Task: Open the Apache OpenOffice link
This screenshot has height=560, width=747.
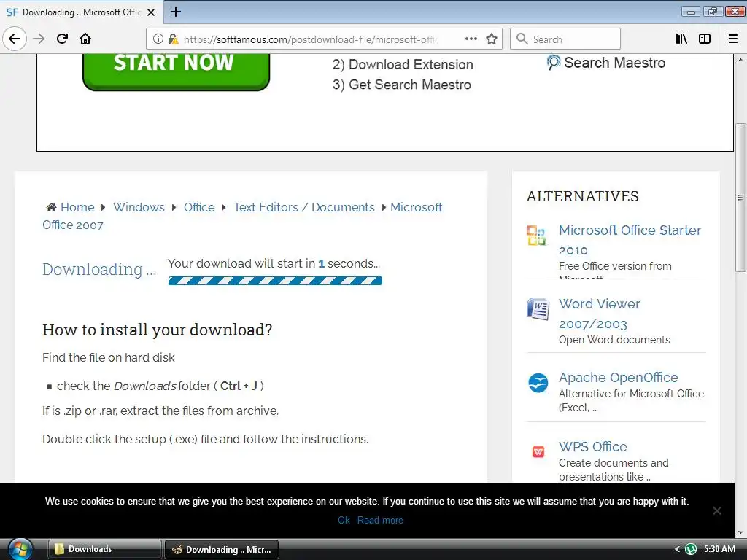Action: [619, 377]
